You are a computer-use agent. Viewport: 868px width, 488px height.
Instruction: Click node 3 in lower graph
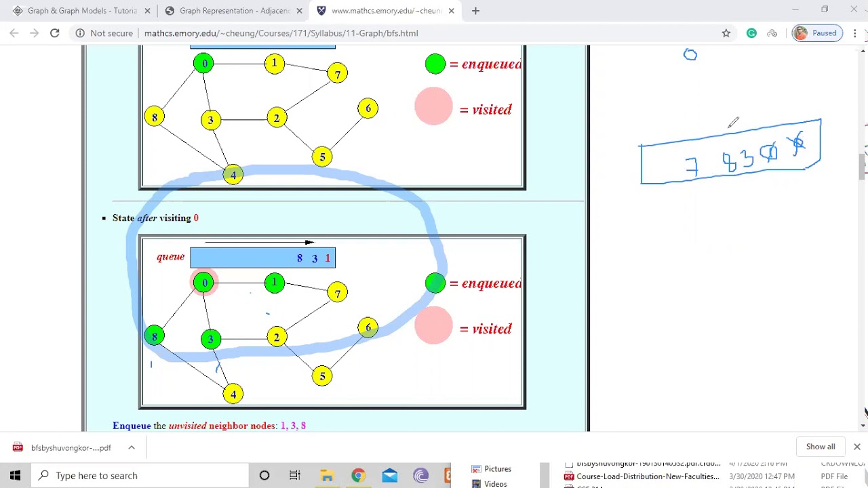[x=211, y=339]
